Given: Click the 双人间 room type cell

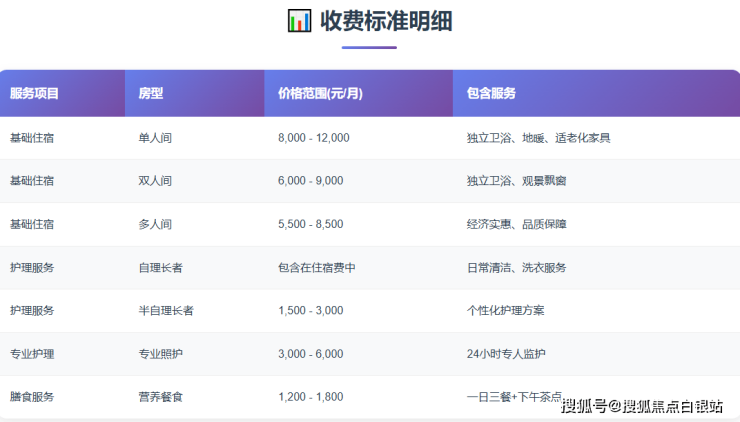Looking at the screenshot, I should tap(155, 181).
